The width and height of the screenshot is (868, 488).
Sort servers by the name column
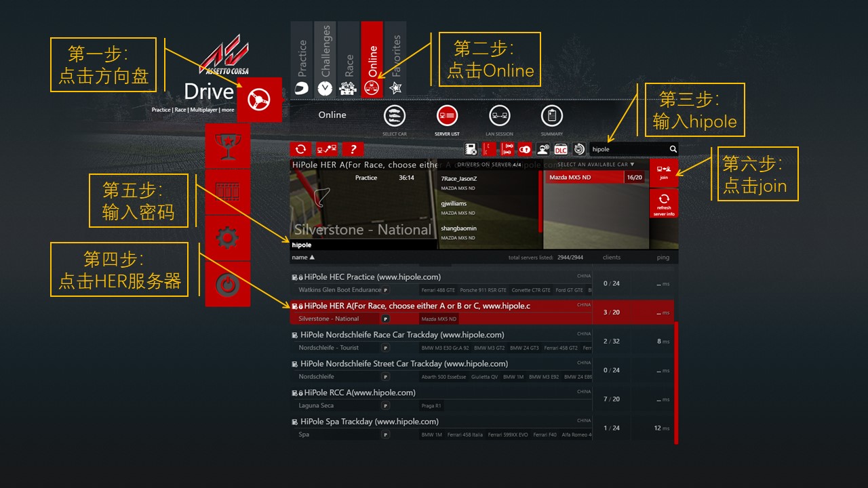coord(303,258)
